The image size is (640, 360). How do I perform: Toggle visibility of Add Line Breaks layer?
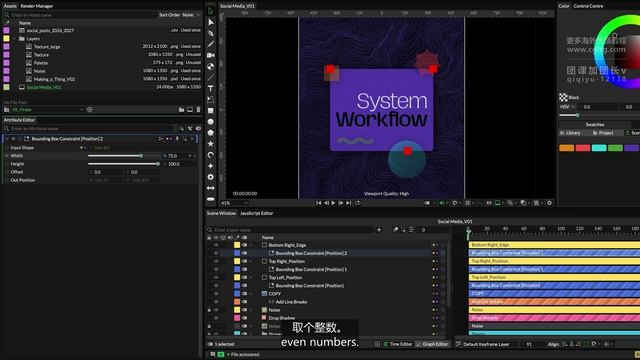pyautogui.click(x=216, y=302)
